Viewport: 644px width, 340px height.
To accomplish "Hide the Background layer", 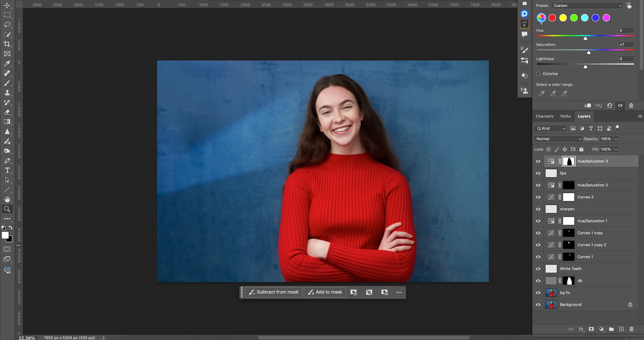I will (x=538, y=305).
